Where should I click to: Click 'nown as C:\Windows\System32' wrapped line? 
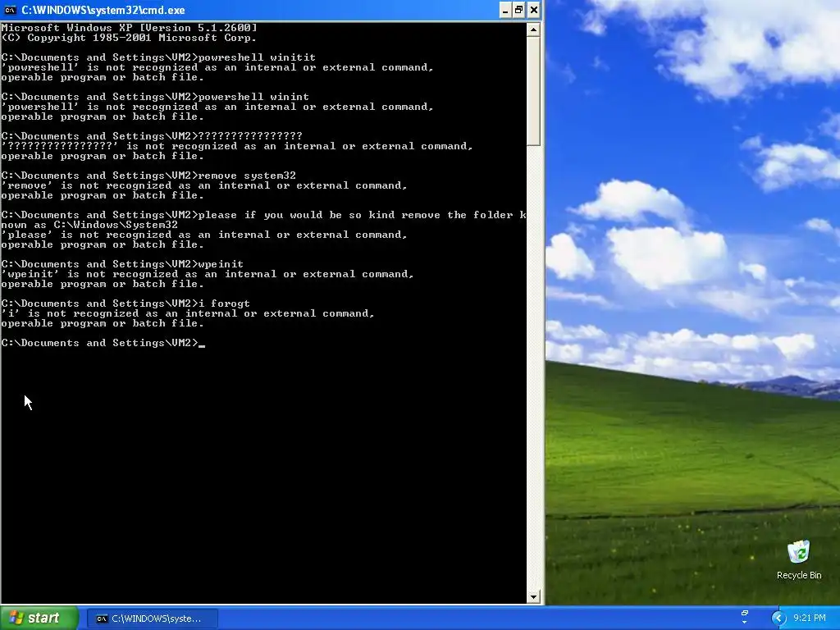point(89,225)
